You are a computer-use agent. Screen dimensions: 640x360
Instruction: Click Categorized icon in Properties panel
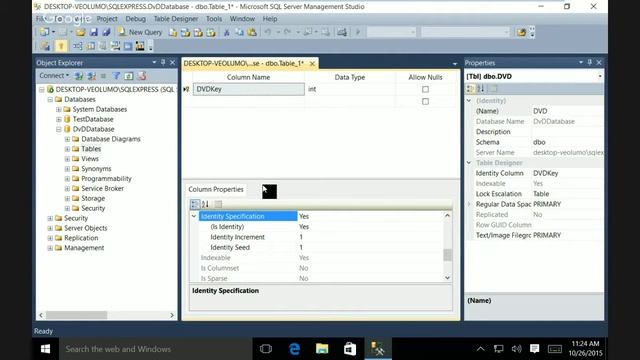pyautogui.click(x=471, y=89)
